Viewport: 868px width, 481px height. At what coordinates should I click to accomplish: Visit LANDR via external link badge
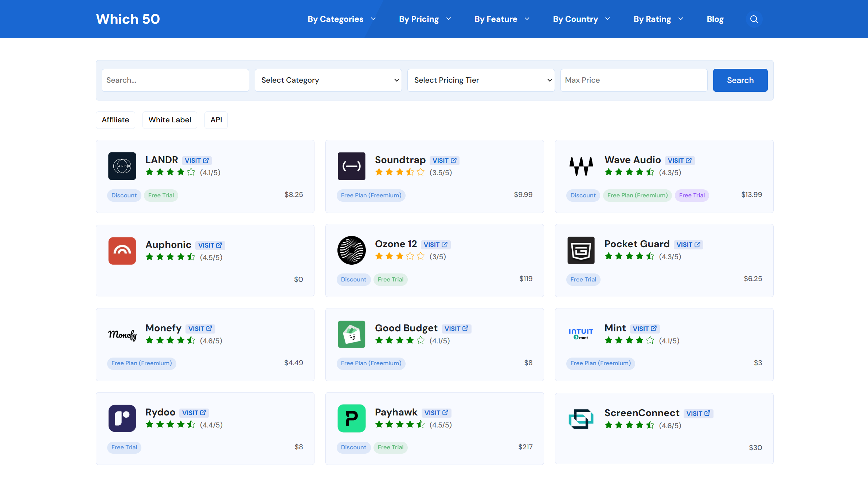(197, 161)
